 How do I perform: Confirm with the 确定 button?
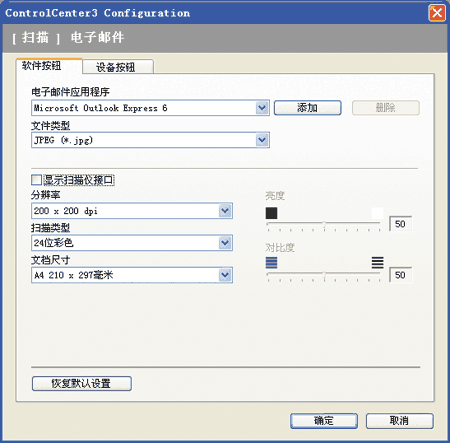coord(324,421)
